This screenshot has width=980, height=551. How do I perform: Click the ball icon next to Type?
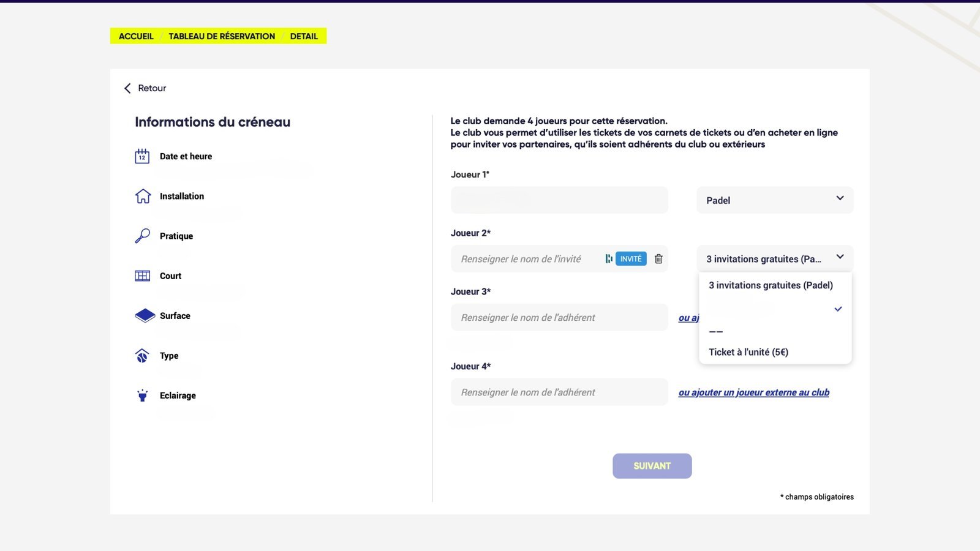point(142,356)
